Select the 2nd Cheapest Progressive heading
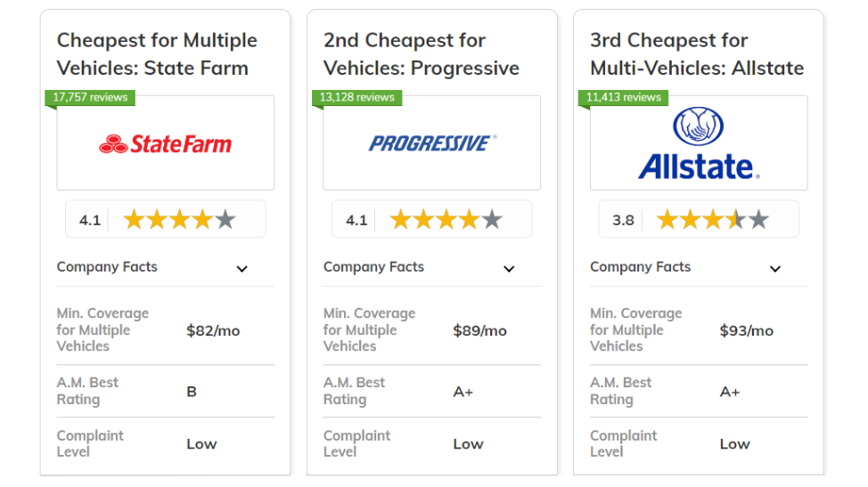Screen dimensions: 868x487 coord(422,54)
